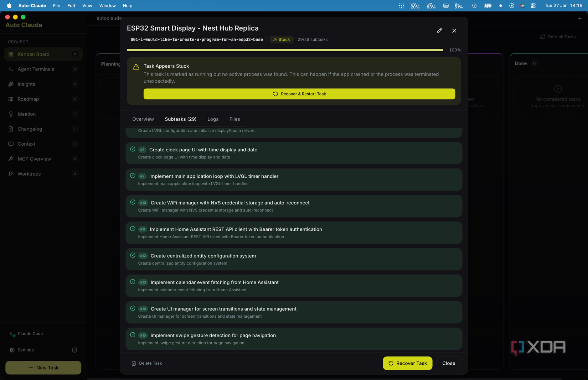Image resolution: width=588 pixels, height=380 pixels.
Task: Click the Time Machine clock icon in menu bar
Action: pyautogui.click(x=474, y=6)
